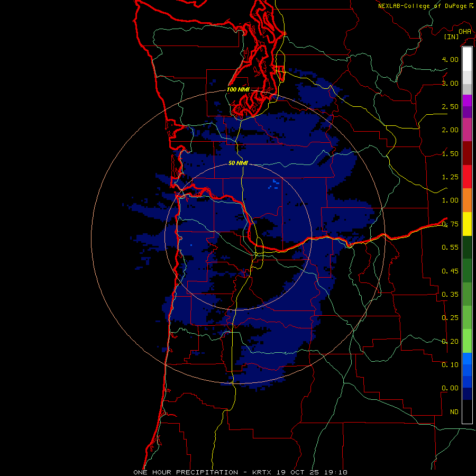Select the yellow legend swatch

click(467, 224)
